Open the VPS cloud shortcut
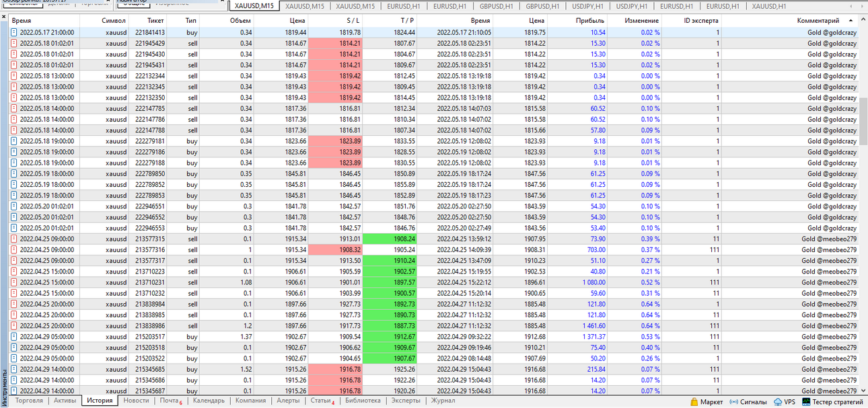 coord(785,402)
